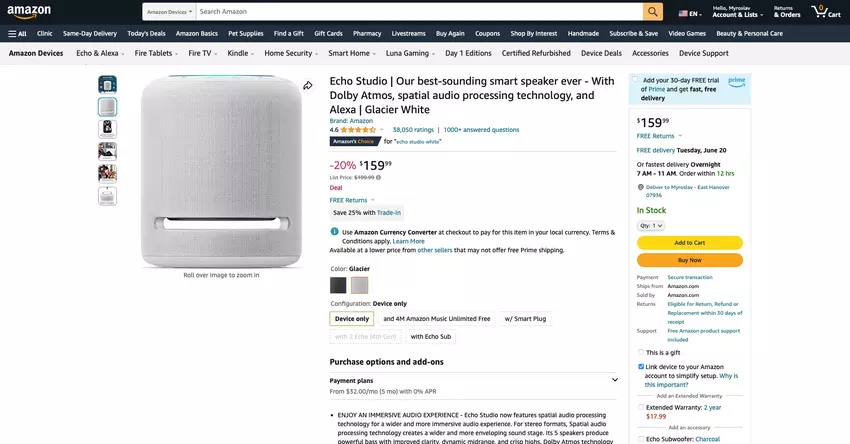
Task: Open the All hamburger menu
Action: tap(17, 33)
